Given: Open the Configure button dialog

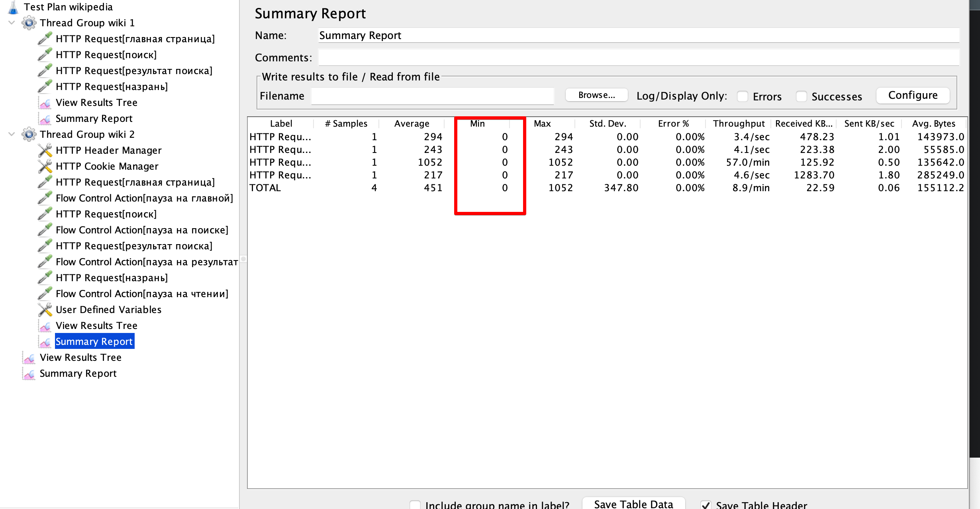Looking at the screenshot, I should click(913, 96).
